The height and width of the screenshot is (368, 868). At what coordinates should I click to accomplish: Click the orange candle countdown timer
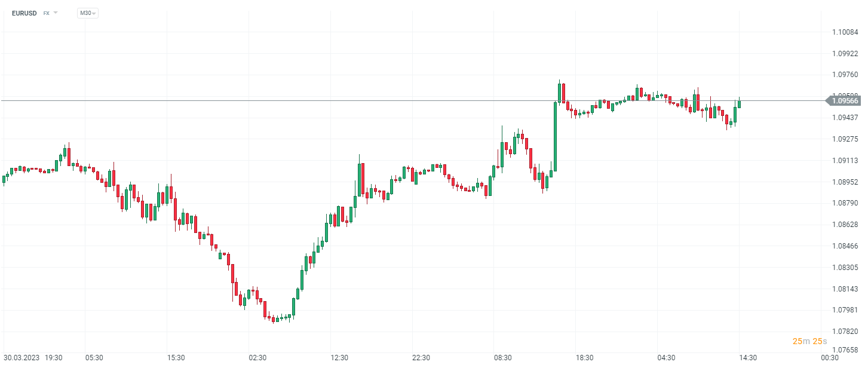pos(809,341)
